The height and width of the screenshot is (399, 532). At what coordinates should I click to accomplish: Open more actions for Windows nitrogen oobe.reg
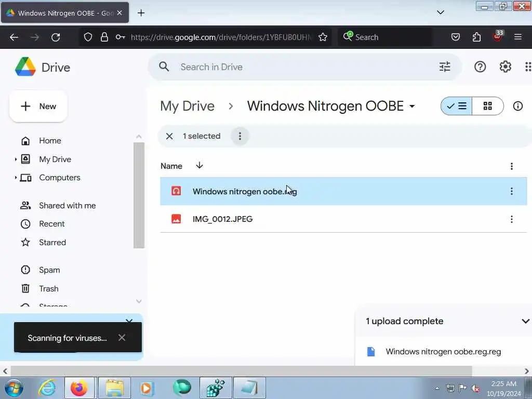click(x=512, y=191)
